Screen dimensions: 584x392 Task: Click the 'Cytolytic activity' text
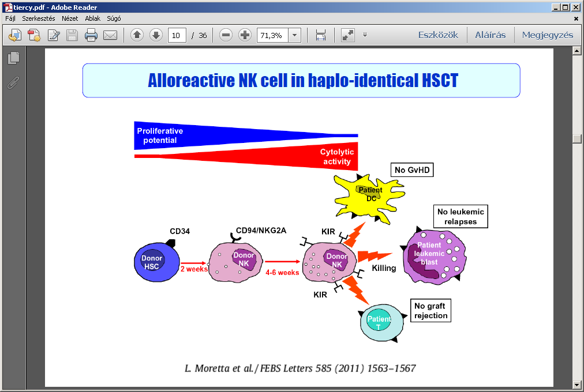pos(336,157)
